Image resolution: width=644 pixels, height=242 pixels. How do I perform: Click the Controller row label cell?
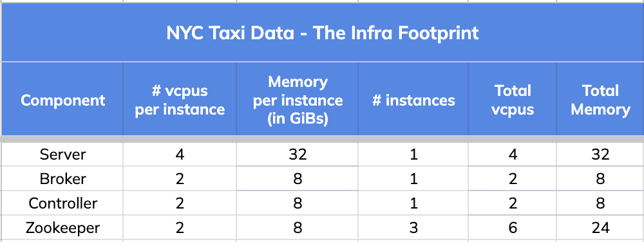tap(62, 203)
